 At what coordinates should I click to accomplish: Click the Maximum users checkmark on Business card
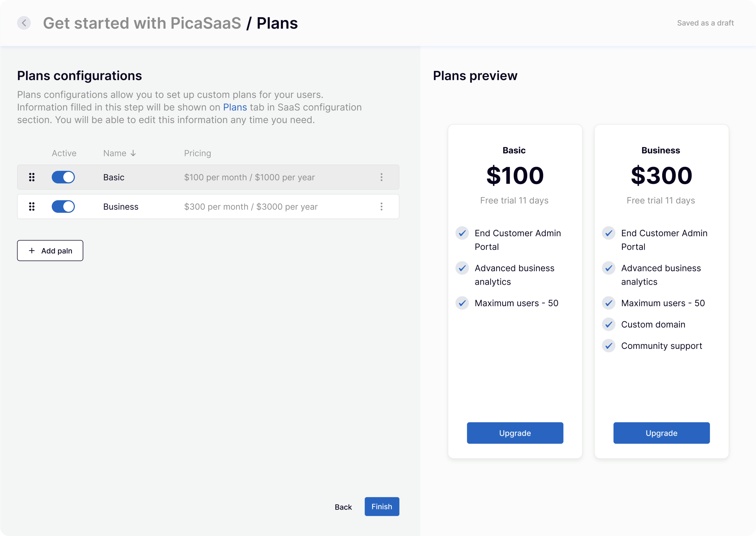point(609,303)
